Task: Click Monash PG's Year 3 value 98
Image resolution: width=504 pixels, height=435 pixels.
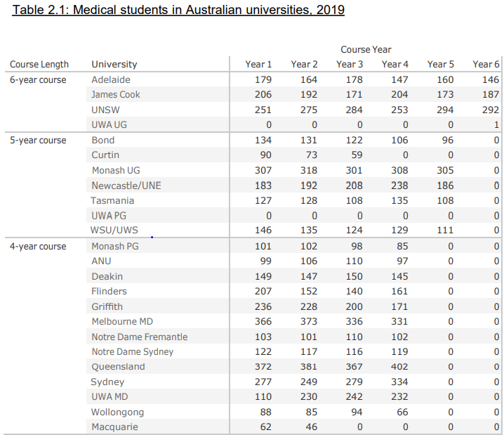Action: 357,247
